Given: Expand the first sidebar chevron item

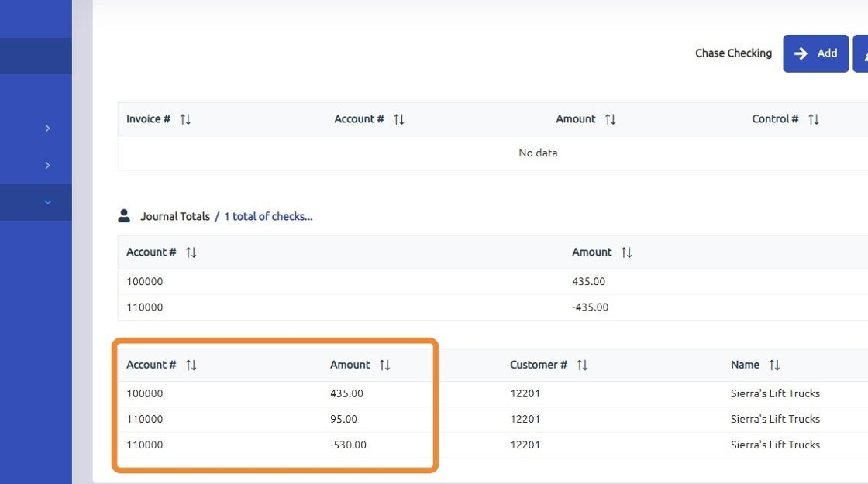Looking at the screenshot, I should [x=47, y=128].
